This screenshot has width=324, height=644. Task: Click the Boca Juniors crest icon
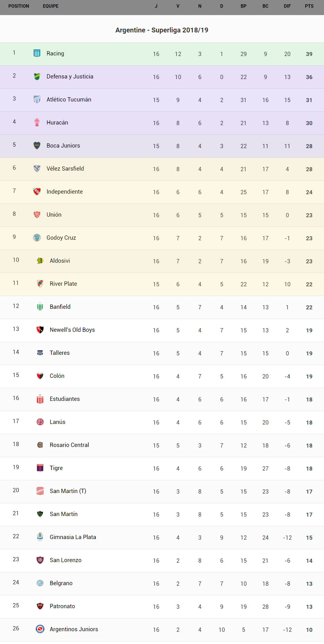click(x=37, y=145)
